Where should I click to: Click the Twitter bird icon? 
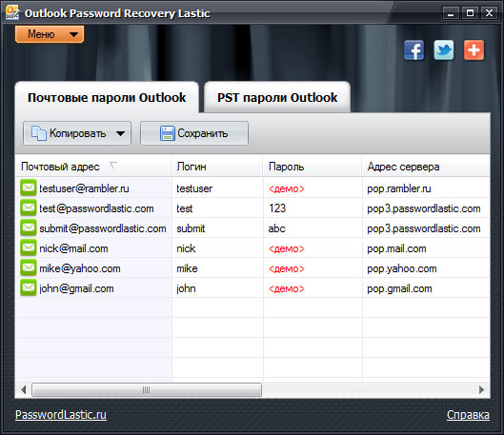coord(444,50)
